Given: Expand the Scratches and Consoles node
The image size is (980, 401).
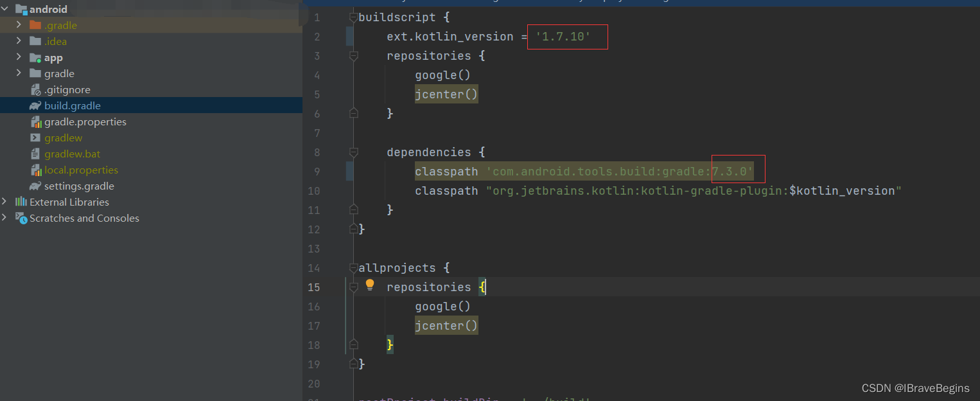Looking at the screenshot, I should click(5, 218).
